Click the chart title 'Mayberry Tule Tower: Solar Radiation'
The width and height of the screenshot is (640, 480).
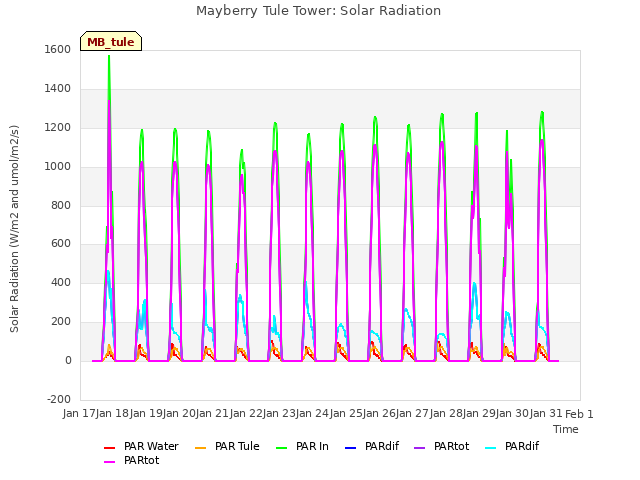click(x=318, y=11)
